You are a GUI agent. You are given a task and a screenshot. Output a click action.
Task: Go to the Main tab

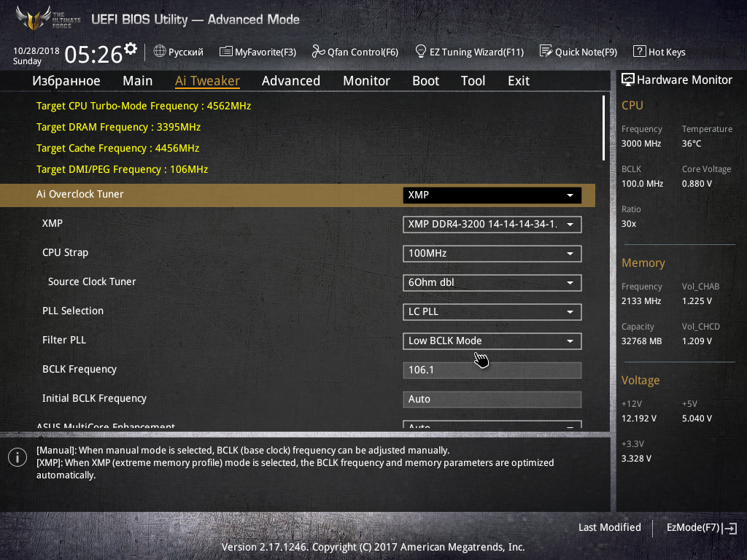tap(138, 81)
